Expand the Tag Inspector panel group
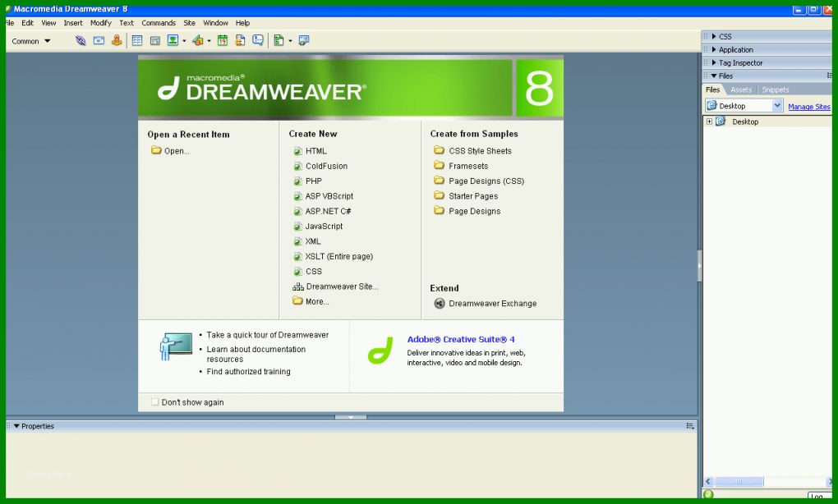This screenshot has height=504, width=838. click(714, 62)
